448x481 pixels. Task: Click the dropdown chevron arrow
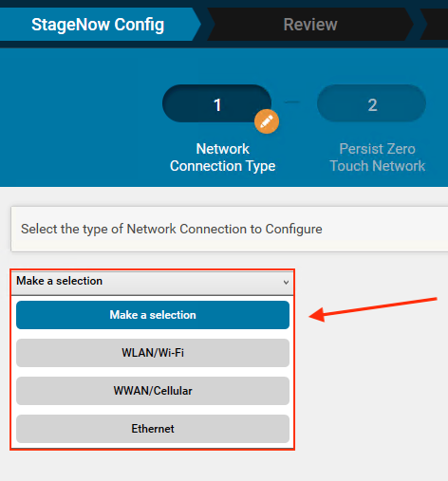(x=286, y=282)
